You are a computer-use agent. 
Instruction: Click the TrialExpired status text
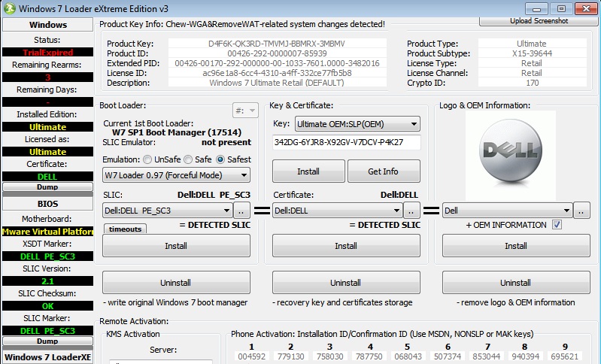(x=47, y=53)
